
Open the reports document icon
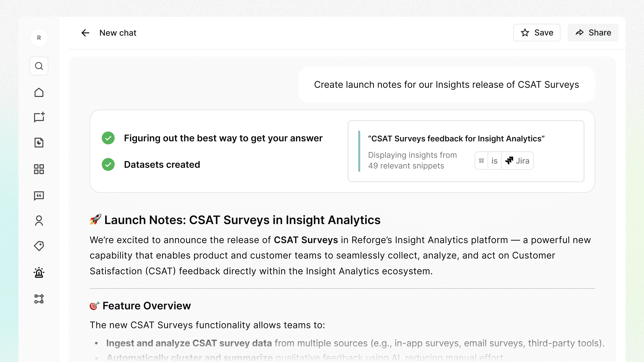[39, 143]
